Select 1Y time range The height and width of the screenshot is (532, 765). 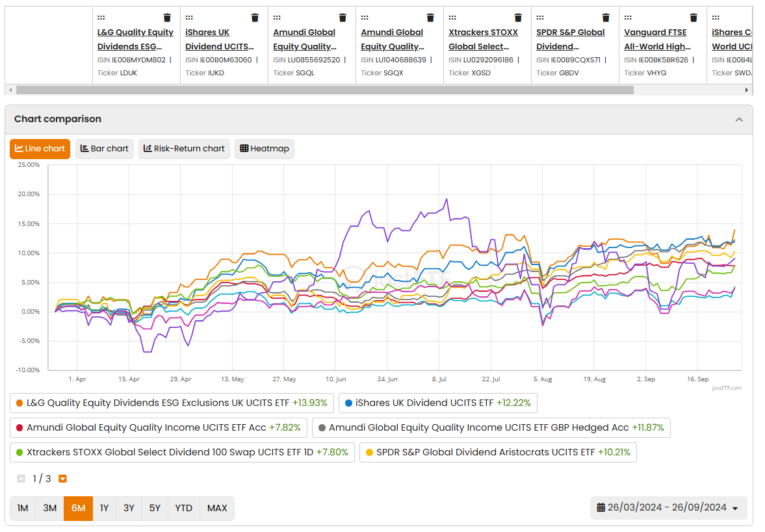tap(105, 508)
